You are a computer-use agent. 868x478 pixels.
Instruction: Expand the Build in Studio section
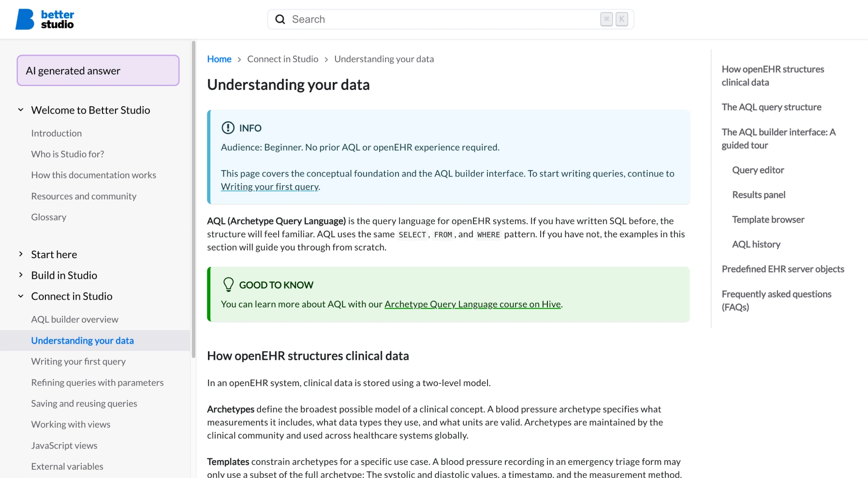point(21,275)
